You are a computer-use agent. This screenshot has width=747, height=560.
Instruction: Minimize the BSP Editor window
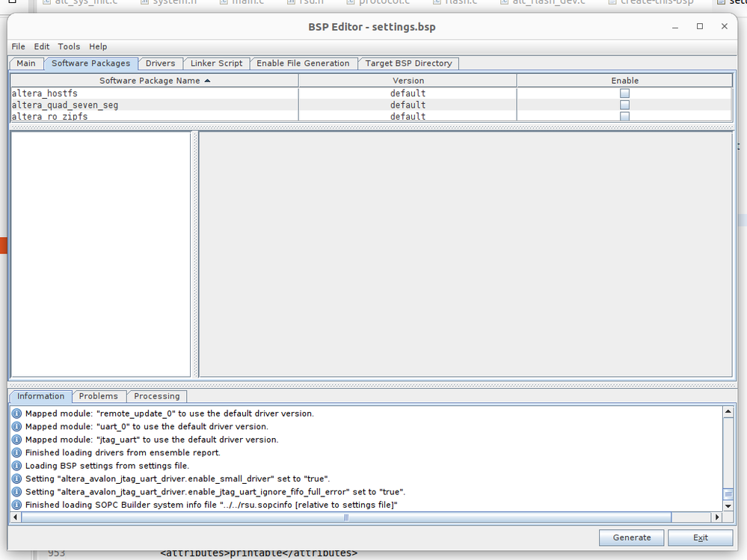[x=675, y=27]
